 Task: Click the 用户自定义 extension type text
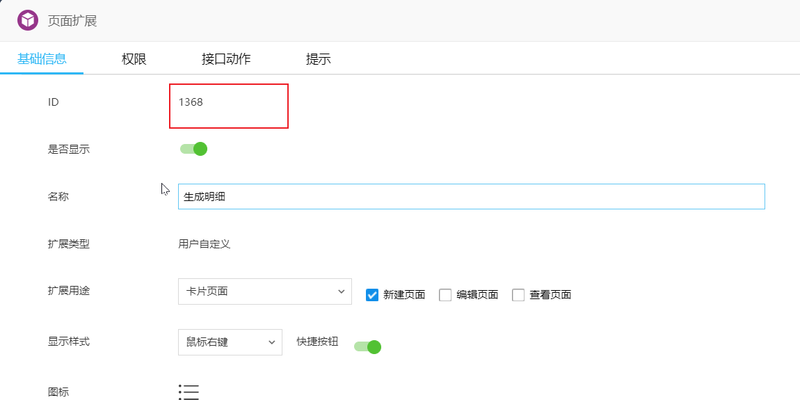coord(204,244)
